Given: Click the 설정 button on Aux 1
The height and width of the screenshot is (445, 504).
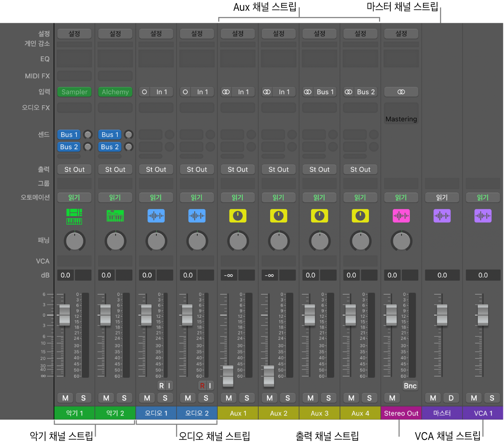Looking at the screenshot, I should tap(238, 34).
